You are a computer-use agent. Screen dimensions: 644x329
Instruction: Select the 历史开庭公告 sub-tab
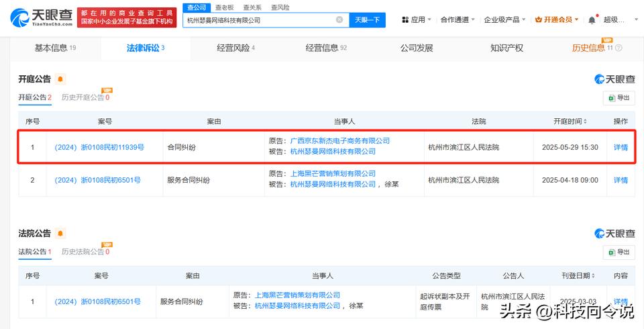85,97
